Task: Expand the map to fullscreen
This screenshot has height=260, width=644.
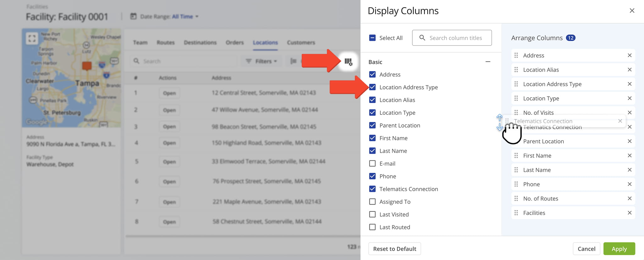Action: click(x=32, y=39)
